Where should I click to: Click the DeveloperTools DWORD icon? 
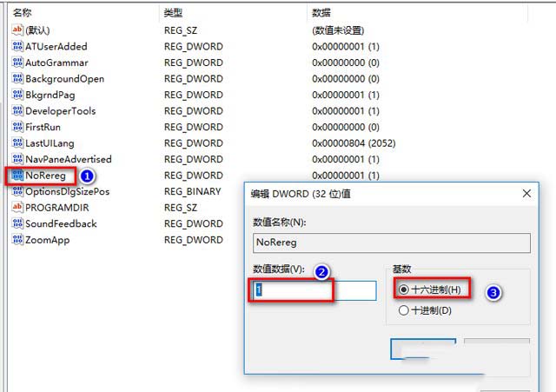pos(17,110)
